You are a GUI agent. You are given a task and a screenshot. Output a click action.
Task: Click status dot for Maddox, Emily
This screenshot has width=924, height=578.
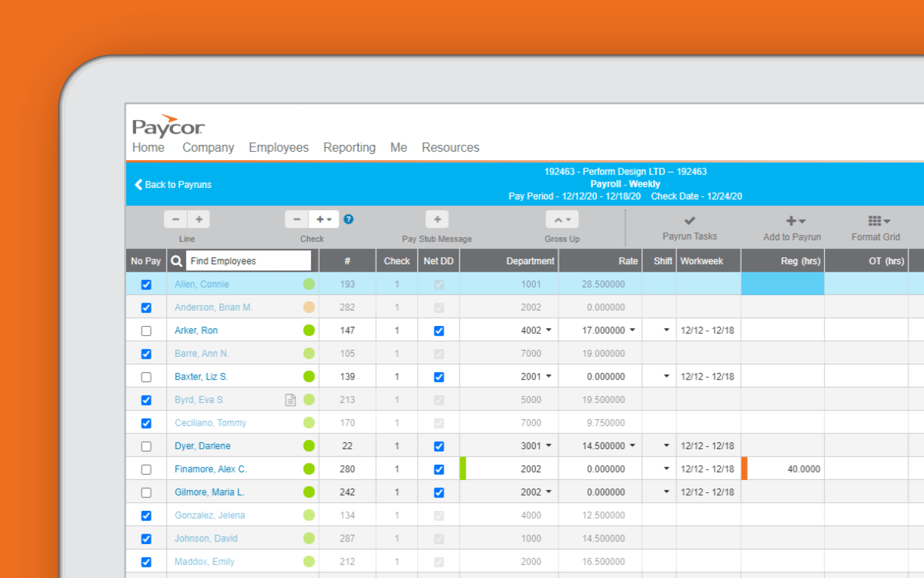309,561
